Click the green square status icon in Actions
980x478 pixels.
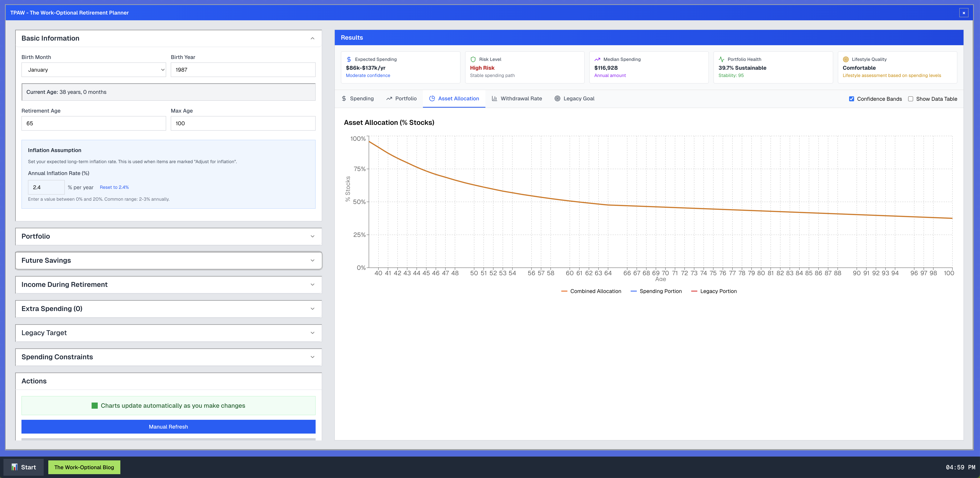95,406
